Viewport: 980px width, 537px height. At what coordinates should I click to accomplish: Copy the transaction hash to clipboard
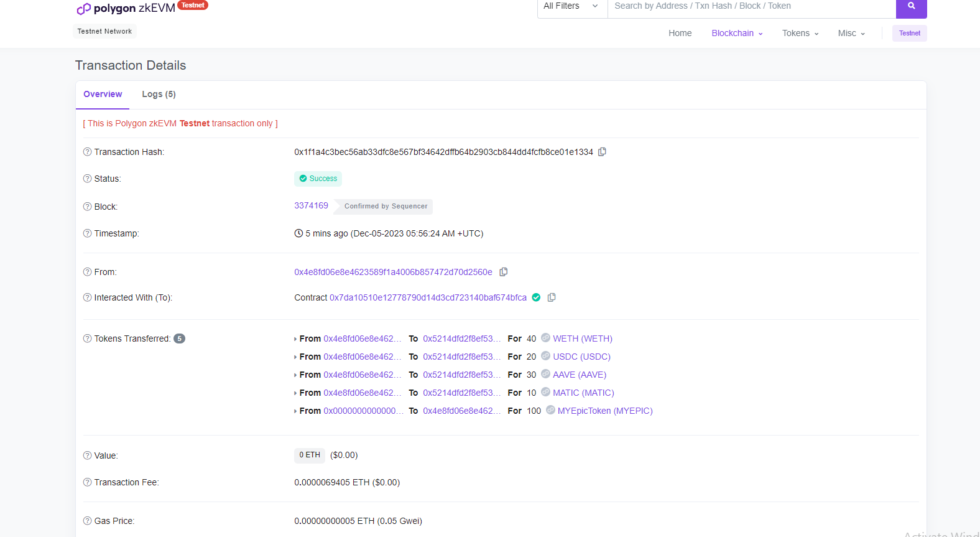(x=602, y=152)
